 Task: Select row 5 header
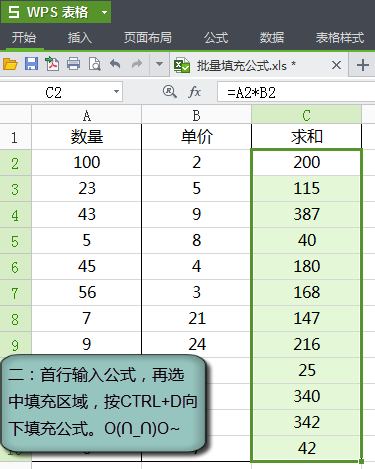click(x=15, y=241)
